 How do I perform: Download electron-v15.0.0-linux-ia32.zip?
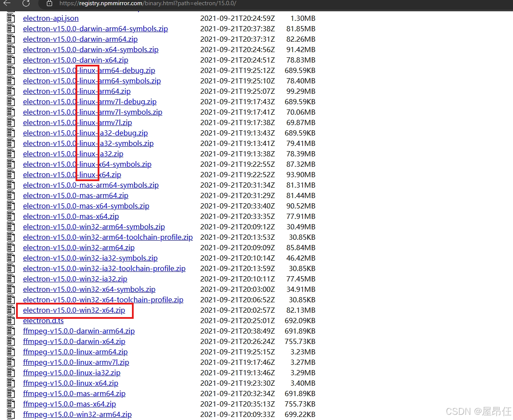[x=73, y=154]
